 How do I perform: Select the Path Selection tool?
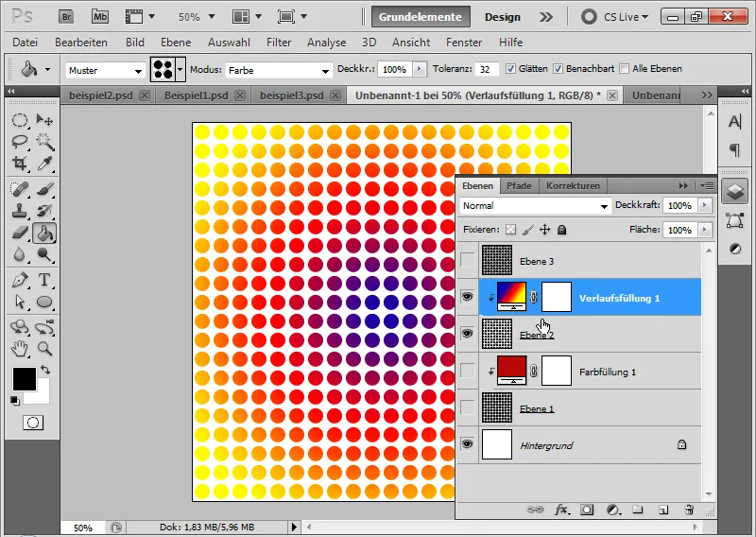(x=19, y=302)
